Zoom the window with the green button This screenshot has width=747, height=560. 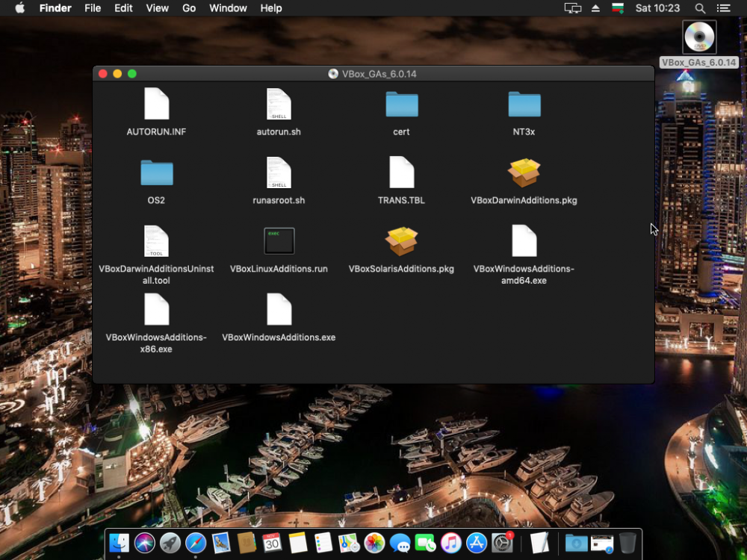click(132, 74)
